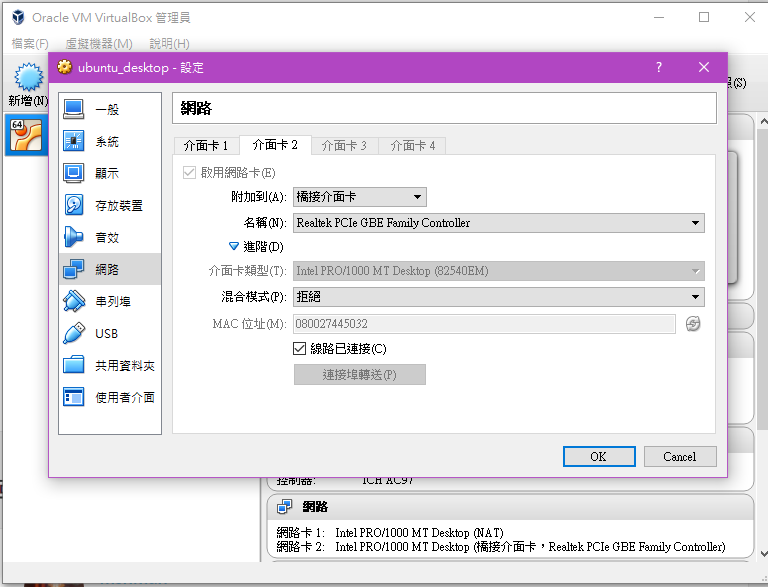Open the 顯示 (Display) settings icon
This screenshot has width=768, height=587.
pyautogui.click(x=73, y=173)
